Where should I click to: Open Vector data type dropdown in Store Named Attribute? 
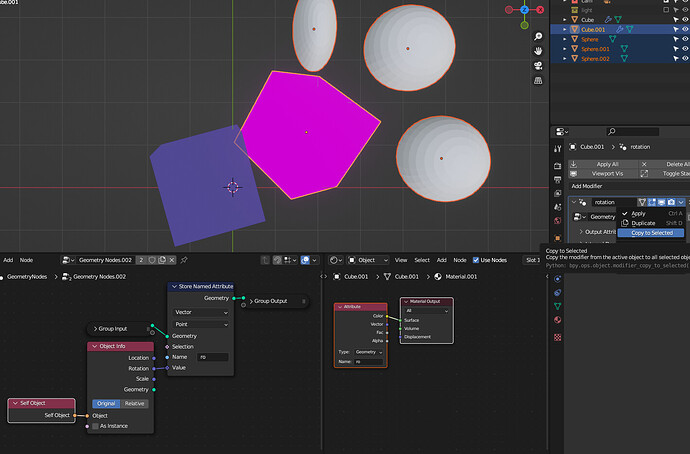(x=201, y=312)
